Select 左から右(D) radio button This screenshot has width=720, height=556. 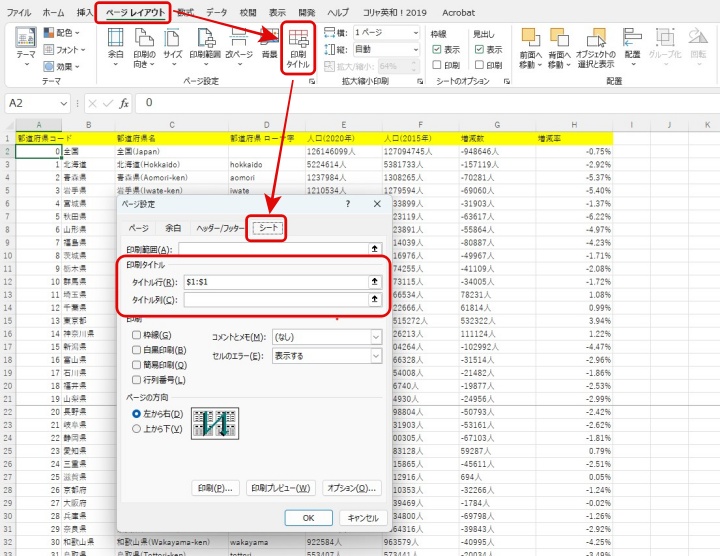pos(136,414)
